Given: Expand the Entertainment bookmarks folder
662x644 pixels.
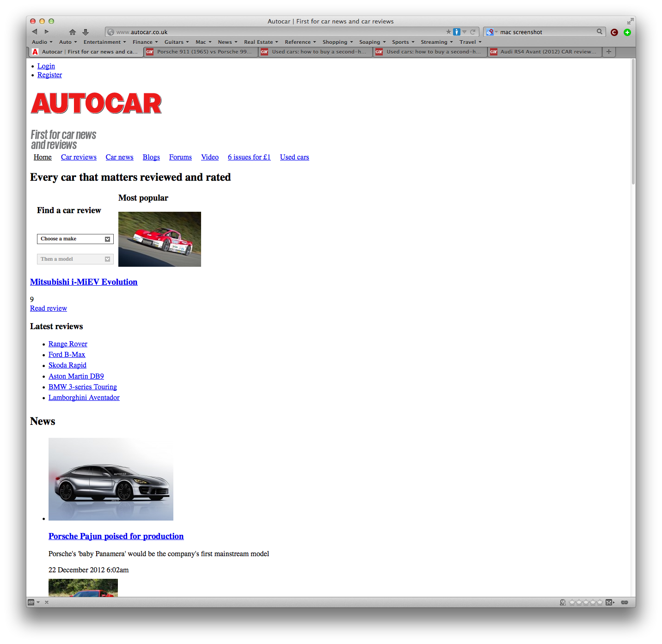Looking at the screenshot, I should (105, 42).
